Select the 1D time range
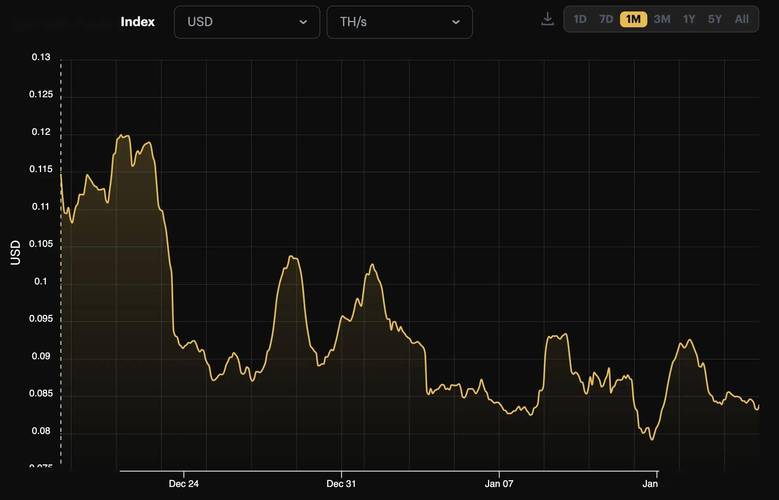The image size is (779, 500). point(580,19)
